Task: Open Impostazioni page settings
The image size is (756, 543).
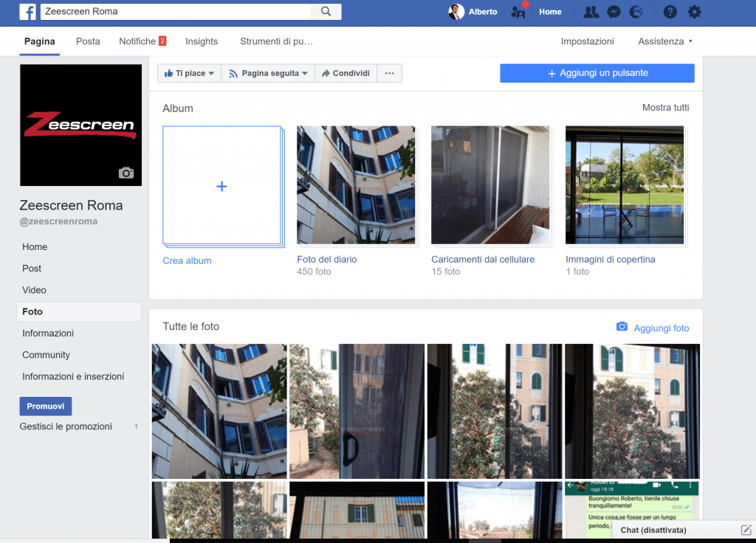Action: tap(587, 41)
